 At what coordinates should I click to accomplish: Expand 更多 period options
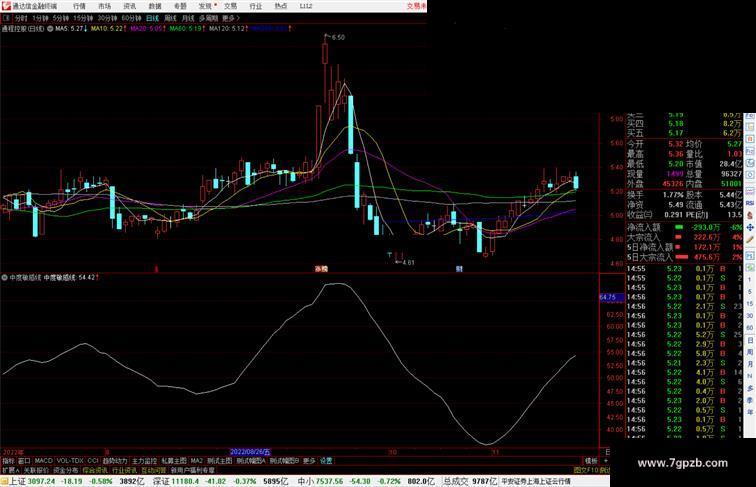(x=231, y=18)
